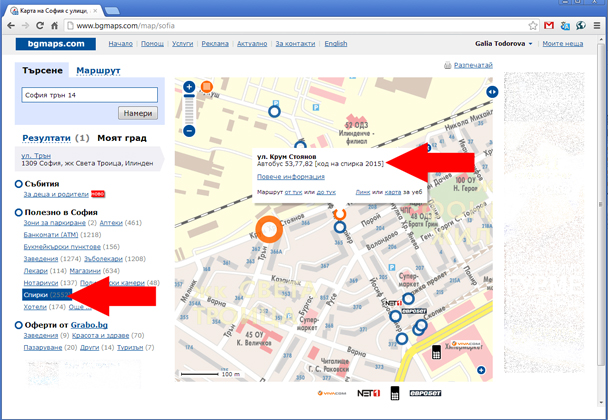Show Заведения under Полезно в София
Image resolution: width=608 pixels, height=420 pixels.
[x=41, y=259]
